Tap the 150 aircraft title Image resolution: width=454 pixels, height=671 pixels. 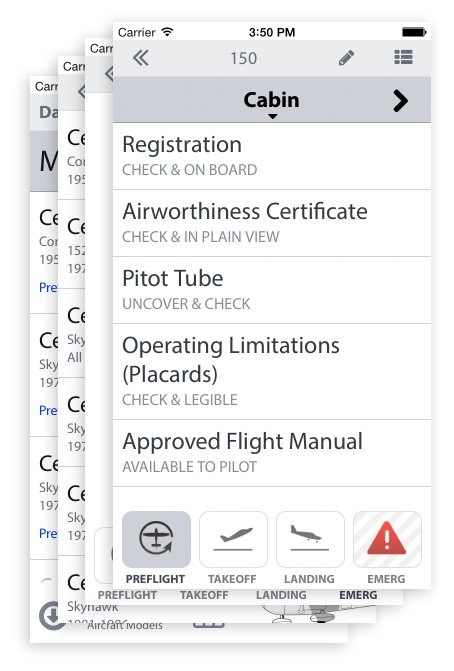tap(243, 58)
